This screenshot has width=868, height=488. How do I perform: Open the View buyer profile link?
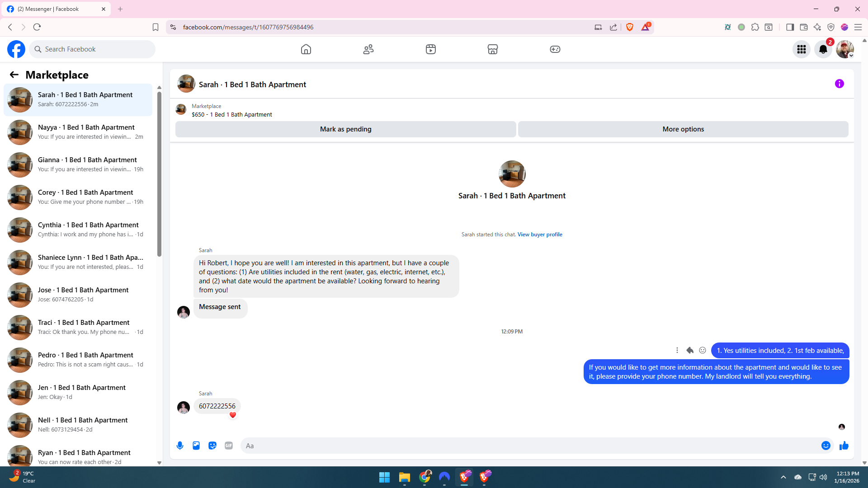click(540, 235)
